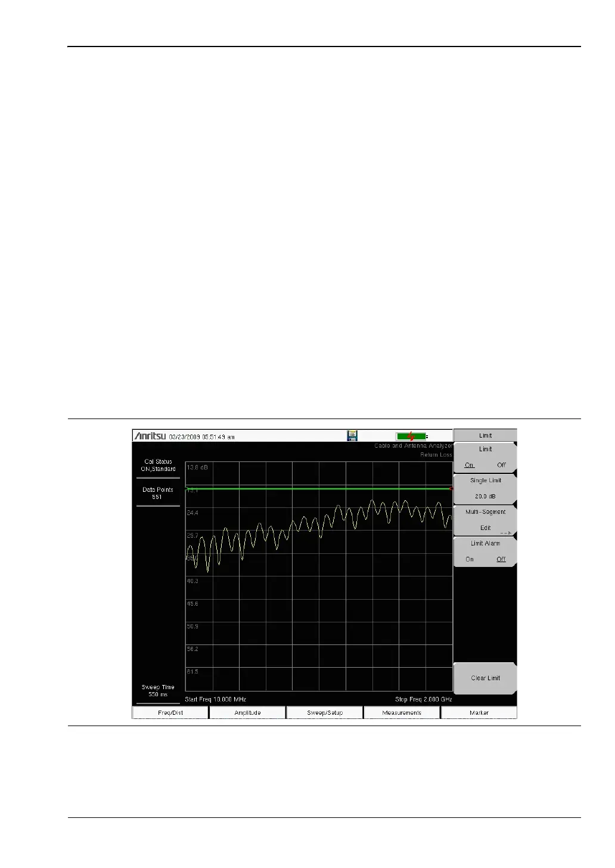Select the Single Limit 20.0 dB softkey

[x=485, y=488]
